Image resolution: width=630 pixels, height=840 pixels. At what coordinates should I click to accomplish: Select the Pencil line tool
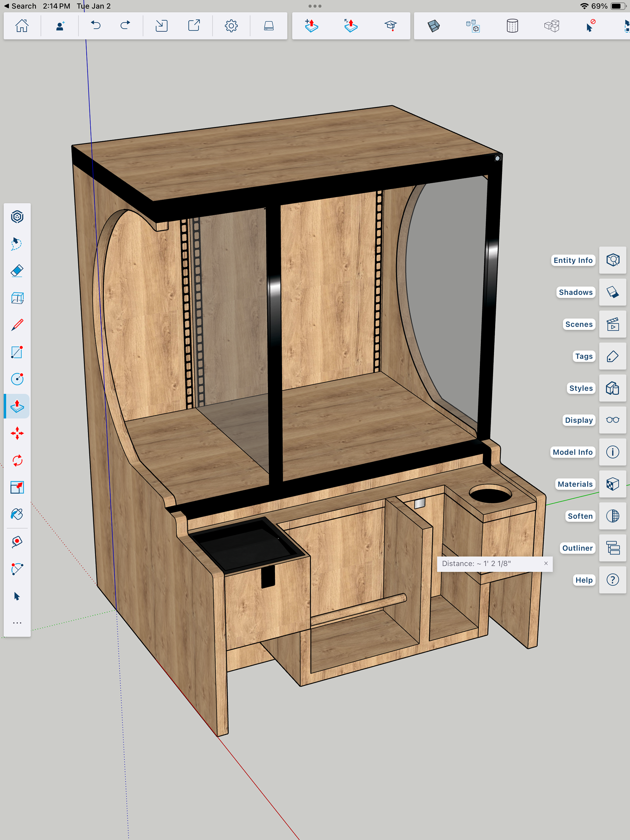17,325
